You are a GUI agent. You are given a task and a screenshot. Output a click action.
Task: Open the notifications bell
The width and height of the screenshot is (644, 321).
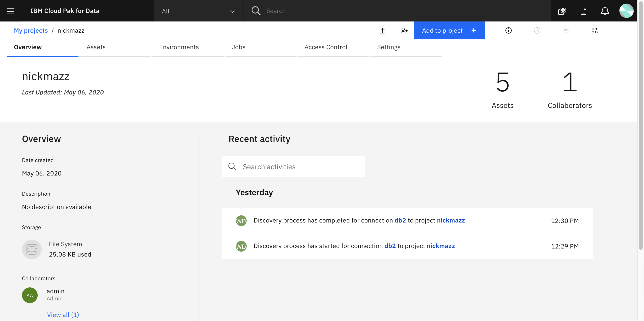click(x=605, y=11)
